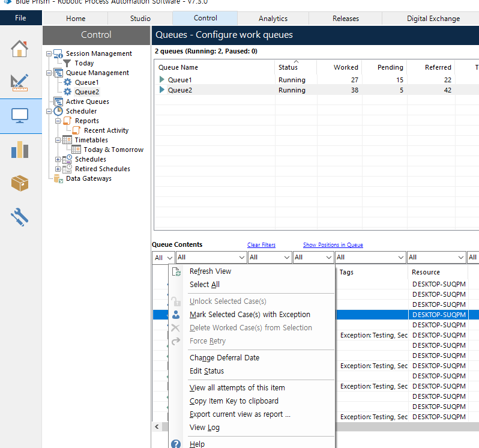Image resolution: width=479 pixels, height=448 pixels.
Task: Collapse the Queue Management node
Action: coord(49,73)
